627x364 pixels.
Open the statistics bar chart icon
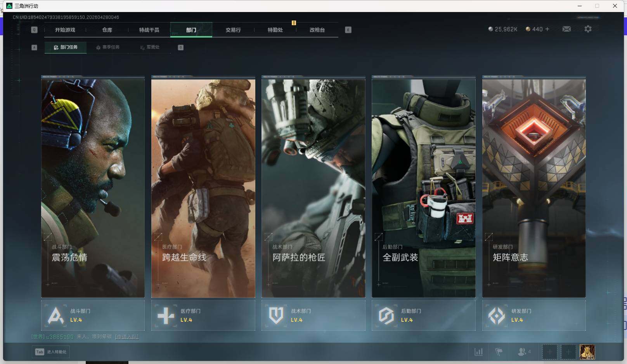(x=479, y=352)
